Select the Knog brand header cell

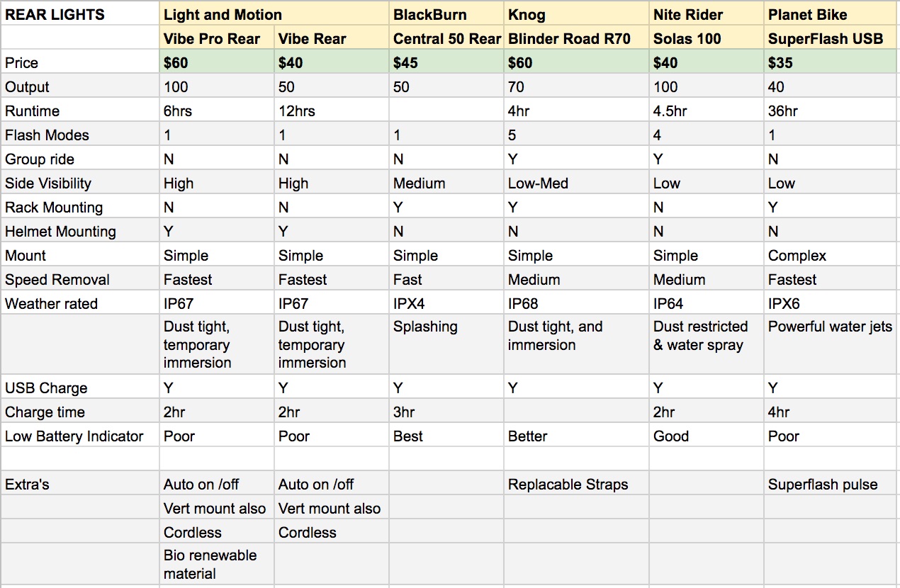click(527, 14)
